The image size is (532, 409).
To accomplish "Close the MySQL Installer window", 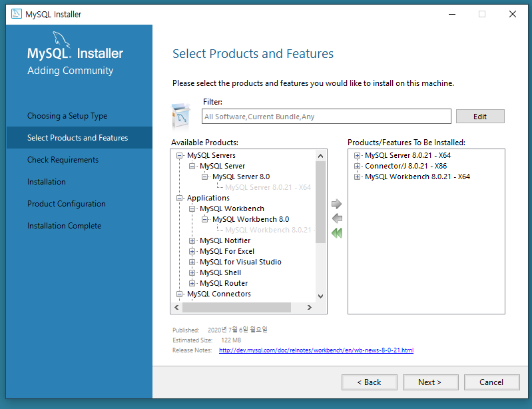I will tap(513, 14).
